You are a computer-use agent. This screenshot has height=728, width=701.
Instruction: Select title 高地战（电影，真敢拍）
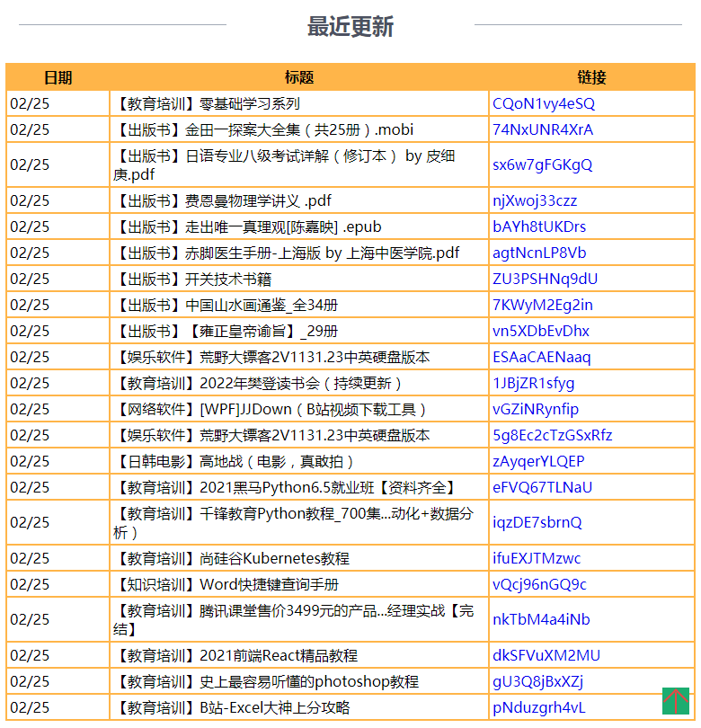point(234,461)
